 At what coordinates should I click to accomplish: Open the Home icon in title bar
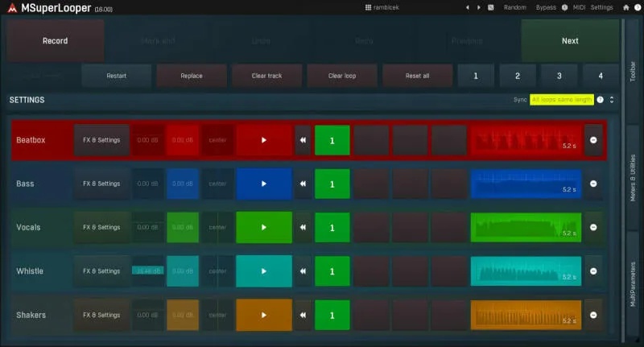625,7
